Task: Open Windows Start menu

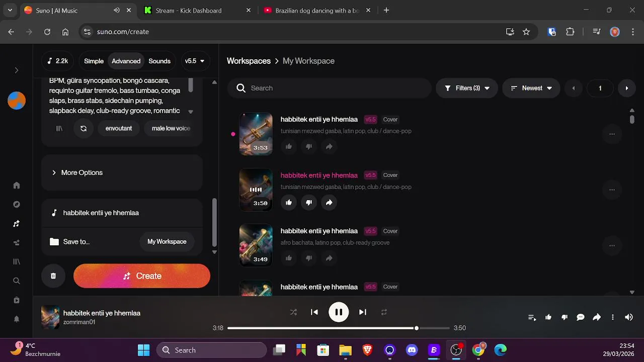Action: [x=143, y=350]
